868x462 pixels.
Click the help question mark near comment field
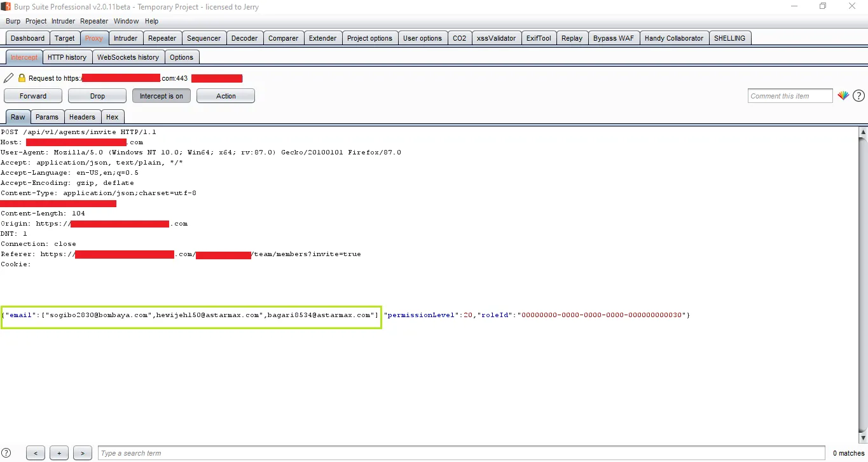pyautogui.click(x=858, y=96)
